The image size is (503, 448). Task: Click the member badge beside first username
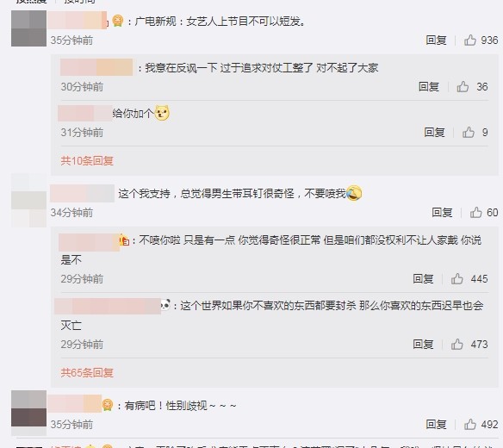118,22
